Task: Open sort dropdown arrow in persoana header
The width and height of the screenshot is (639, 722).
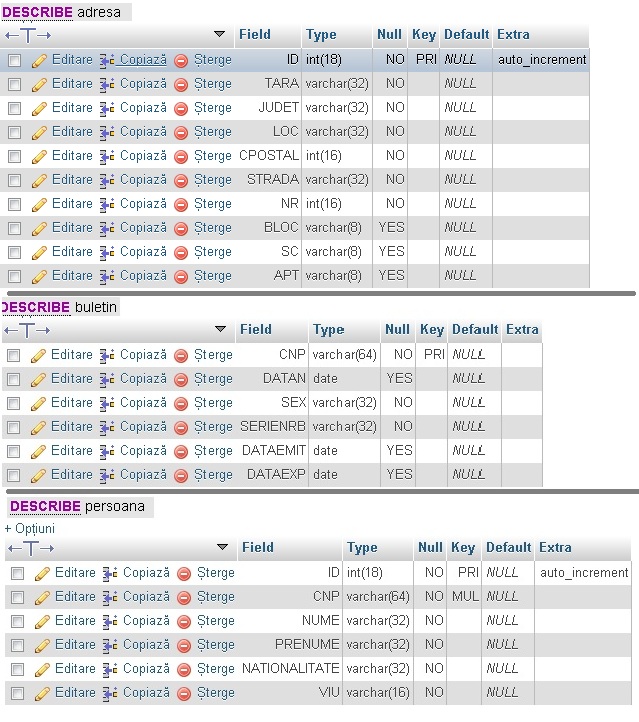Action: [222, 547]
